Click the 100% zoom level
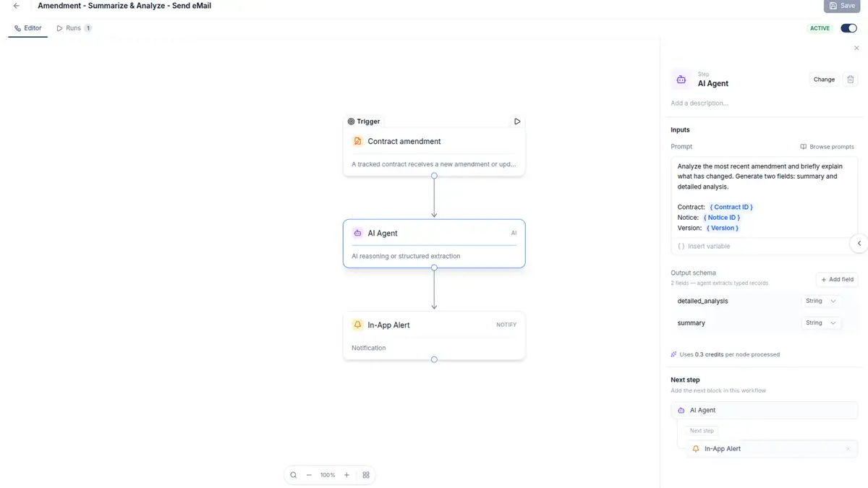This screenshot has width=868, height=488. click(x=328, y=475)
